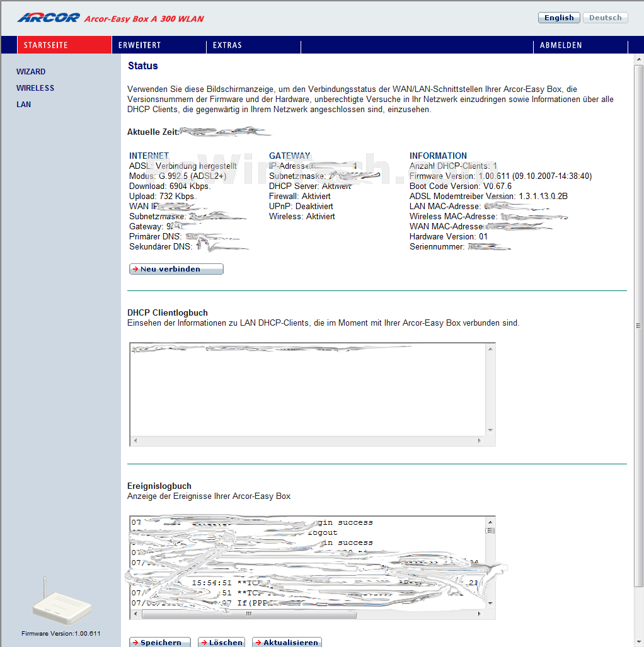Click 'Download: 6904 Kbps' value
Screen dimensions: 644x647
click(170, 186)
